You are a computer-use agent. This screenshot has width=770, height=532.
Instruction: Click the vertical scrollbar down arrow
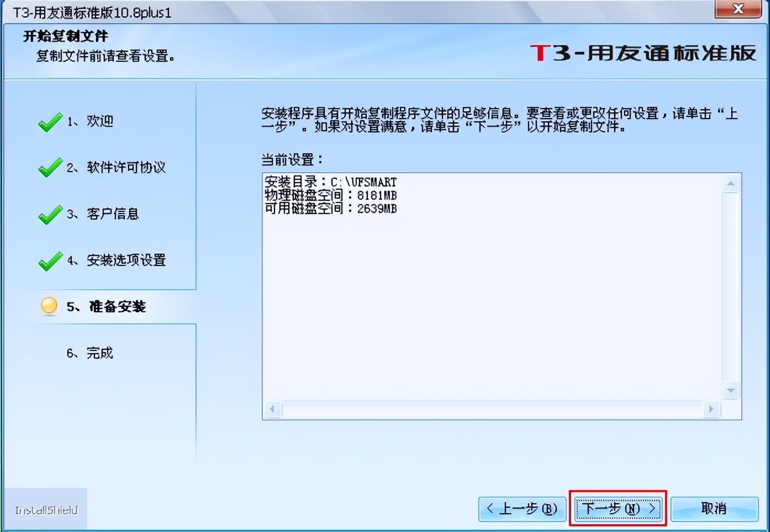tap(730, 390)
